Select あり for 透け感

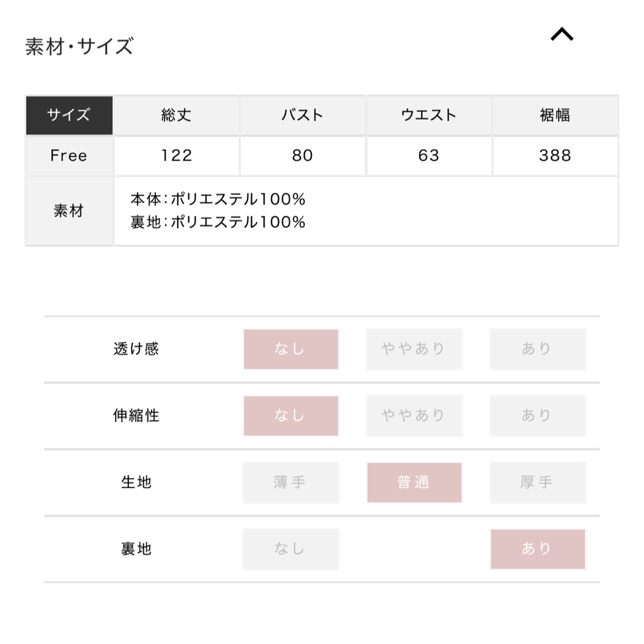click(538, 349)
